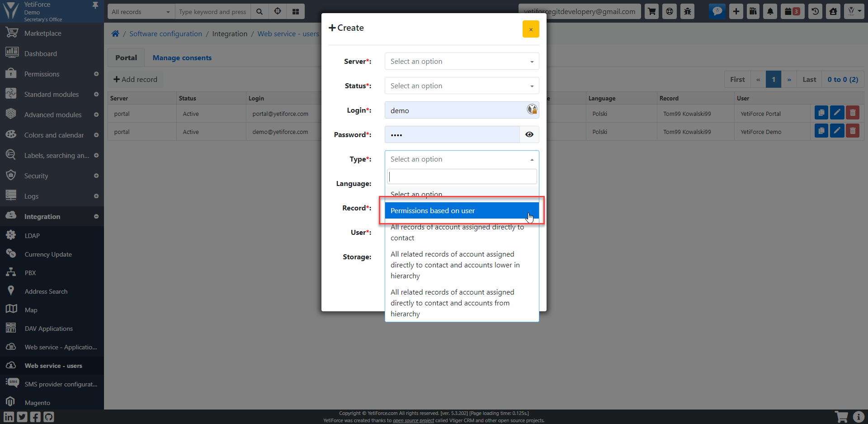Edit the portal@yetiforce.com record

click(x=837, y=113)
